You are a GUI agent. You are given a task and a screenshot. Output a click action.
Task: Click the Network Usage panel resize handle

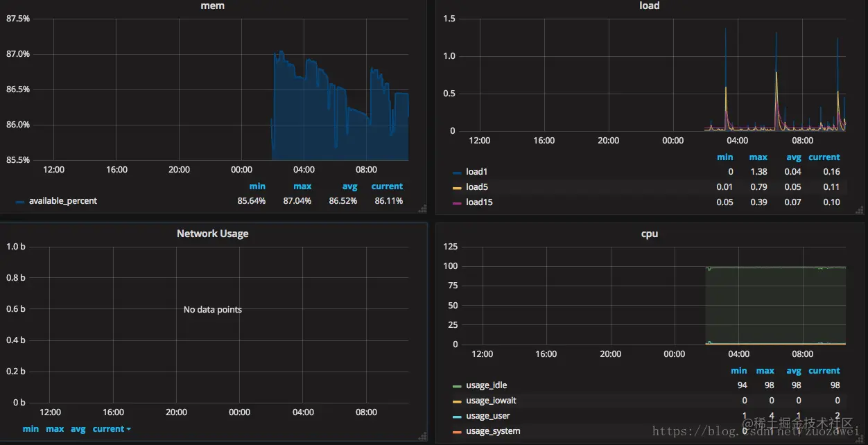[x=422, y=436]
